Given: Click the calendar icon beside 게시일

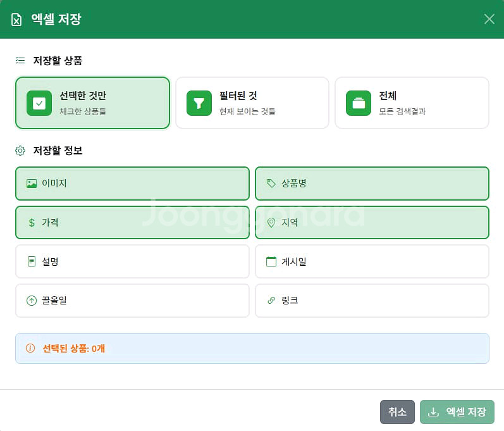Looking at the screenshot, I should (271, 261).
